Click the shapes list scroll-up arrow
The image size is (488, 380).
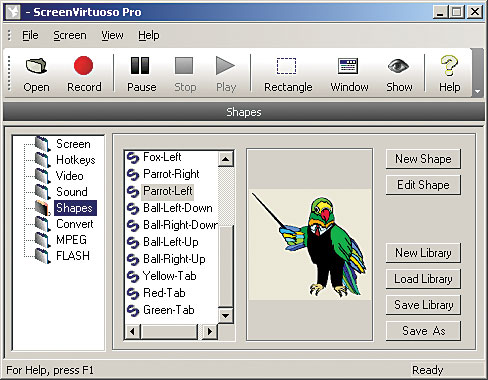coord(226,159)
